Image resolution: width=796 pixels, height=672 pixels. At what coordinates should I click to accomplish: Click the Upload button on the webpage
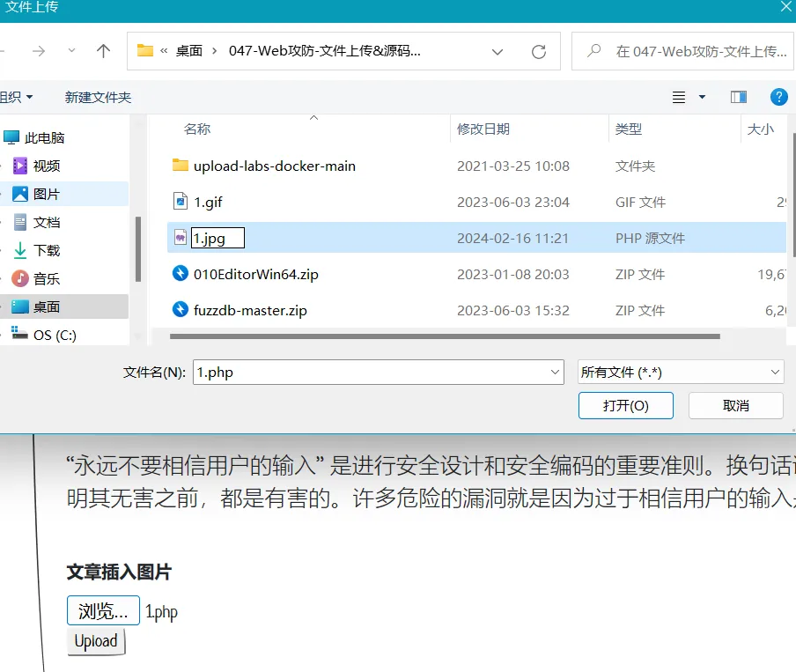tap(96, 641)
